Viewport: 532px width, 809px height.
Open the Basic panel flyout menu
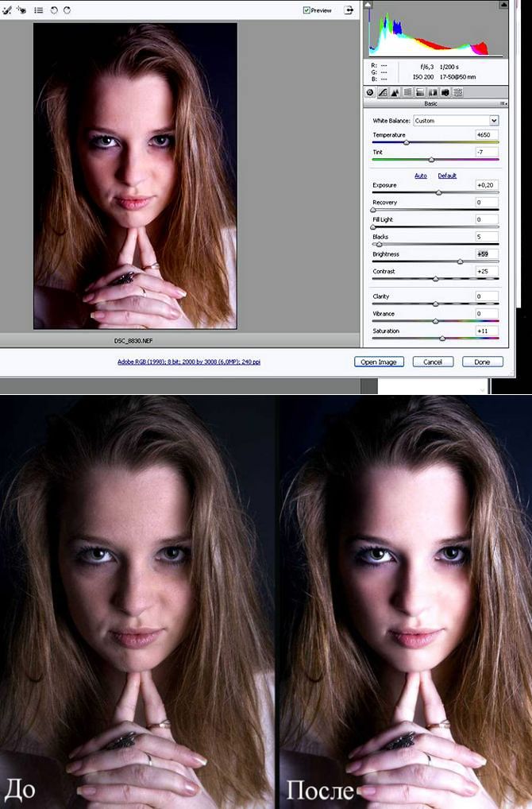(x=503, y=103)
